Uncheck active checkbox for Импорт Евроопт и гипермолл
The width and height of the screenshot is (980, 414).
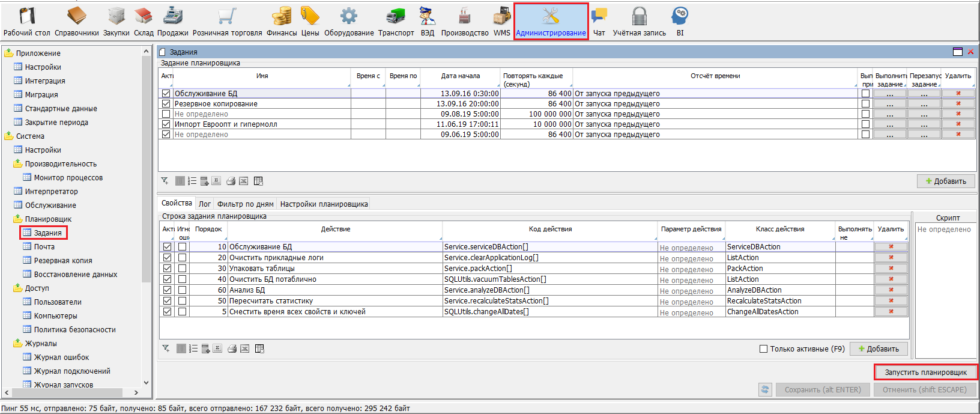166,124
